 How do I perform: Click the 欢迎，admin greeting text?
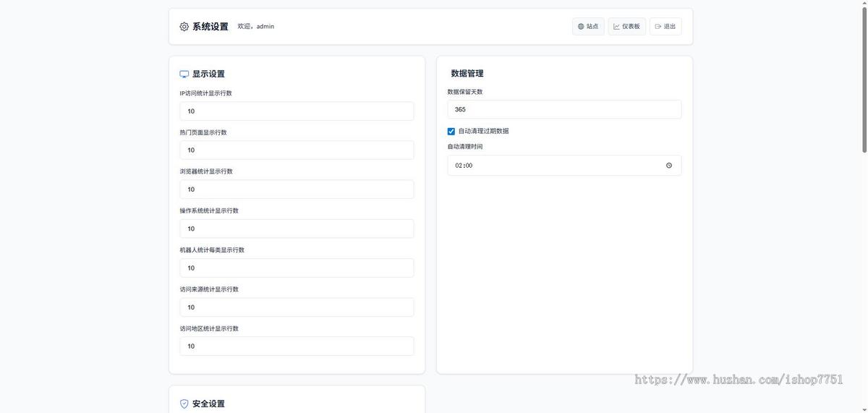tap(256, 27)
